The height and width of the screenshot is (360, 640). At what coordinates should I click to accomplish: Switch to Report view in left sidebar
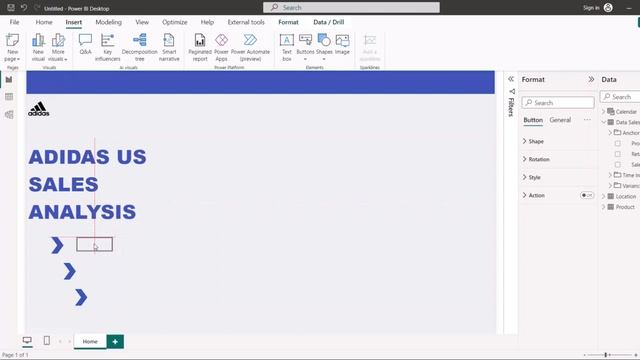[x=9, y=80]
